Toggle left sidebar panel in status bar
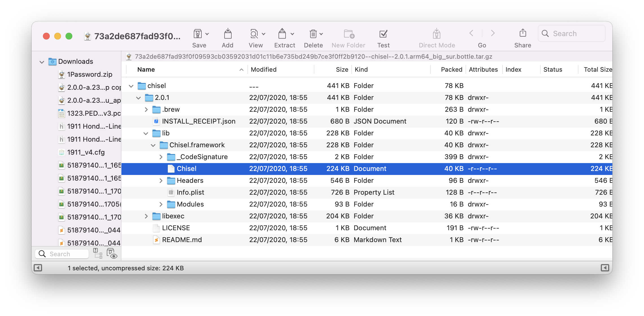The image size is (644, 316). point(38,268)
